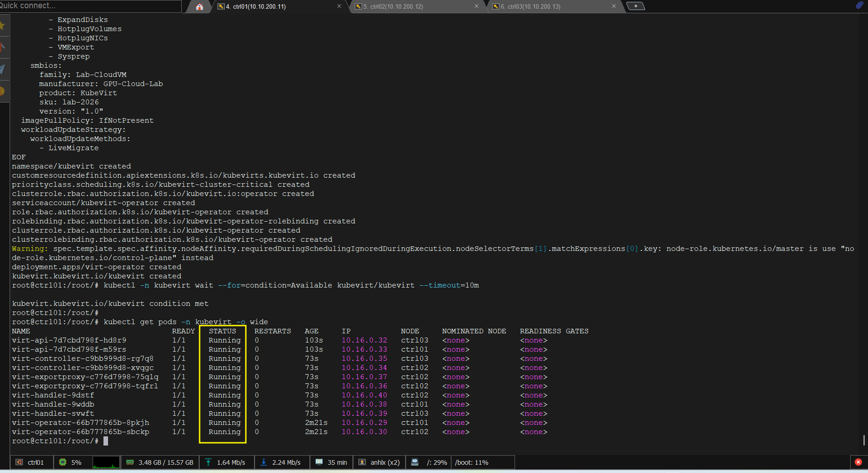Click the IP address 10.16.0.32
The width and height of the screenshot is (868, 473).
(364, 340)
